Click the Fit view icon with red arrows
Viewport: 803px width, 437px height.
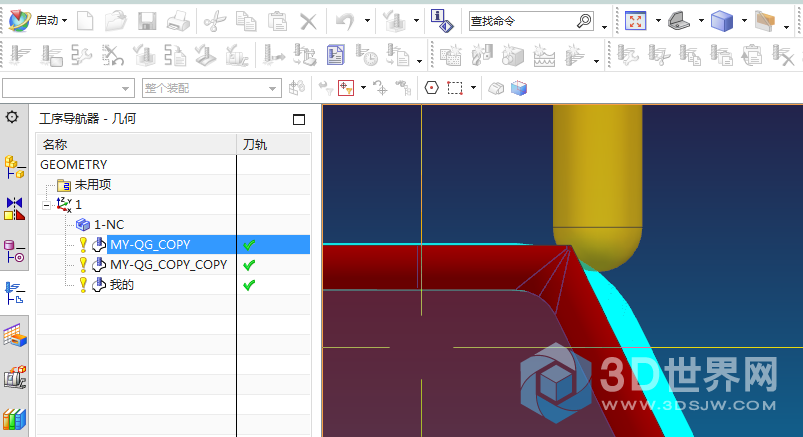tap(636, 21)
